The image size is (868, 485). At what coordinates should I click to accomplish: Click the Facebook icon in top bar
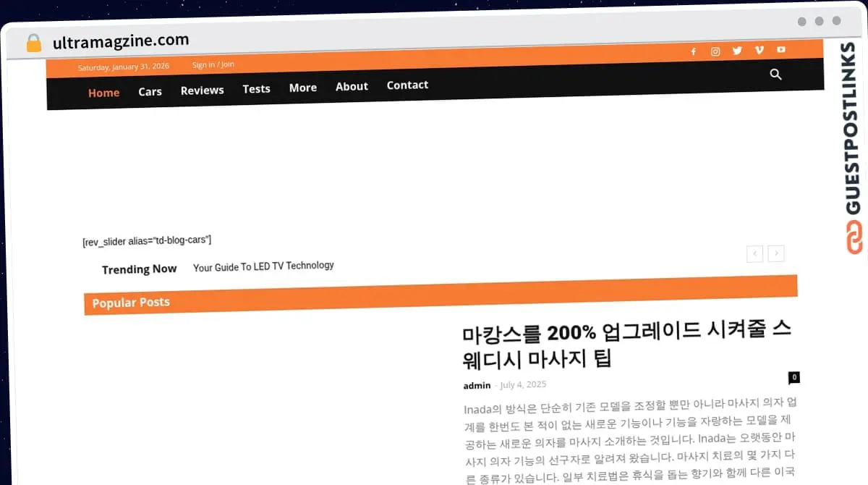tap(693, 51)
